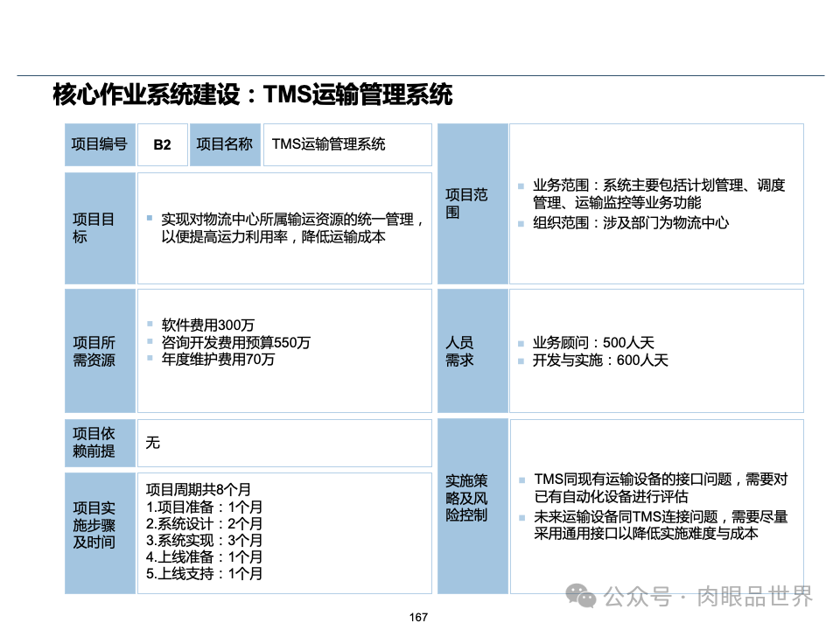Select the 项目实施步骤及时间 label cell

pos(100,533)
